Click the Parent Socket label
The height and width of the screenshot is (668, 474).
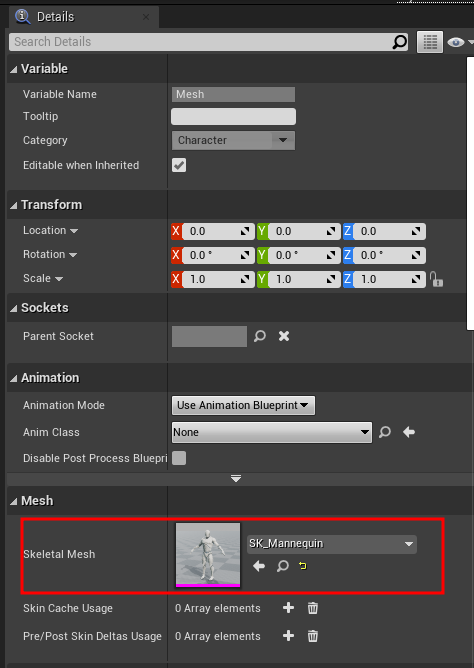coord(58,336)
